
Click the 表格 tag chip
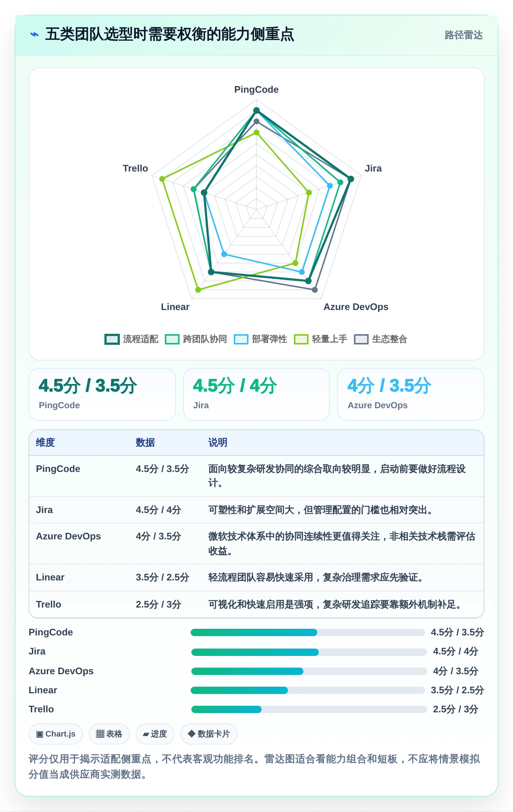pos(109,734)
